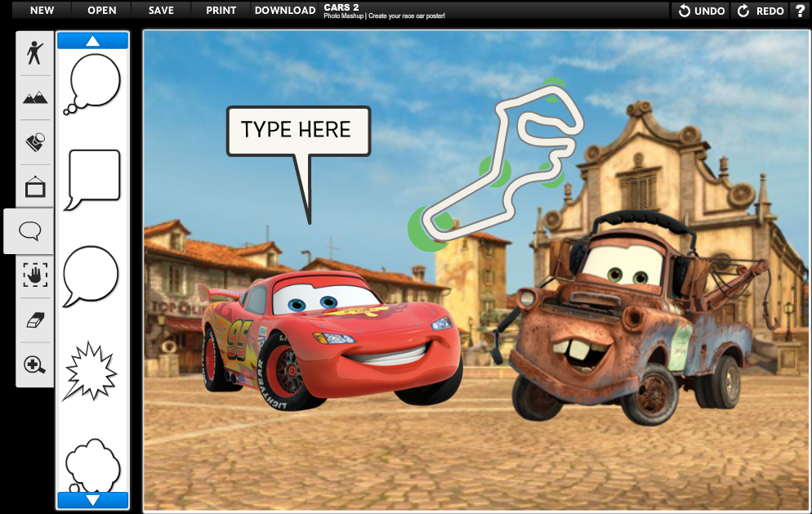Add the spiky burst bubble shape
812x514 pixels.
[90, 371]
